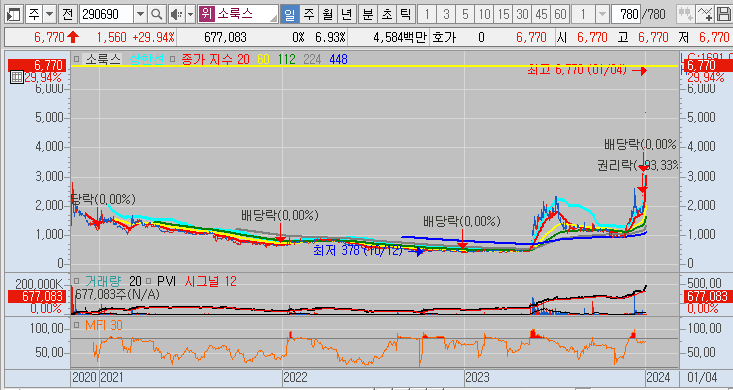This screenshot has height=390, width=733.
Task: Click the 60 interval button
Action: point(560,14)
